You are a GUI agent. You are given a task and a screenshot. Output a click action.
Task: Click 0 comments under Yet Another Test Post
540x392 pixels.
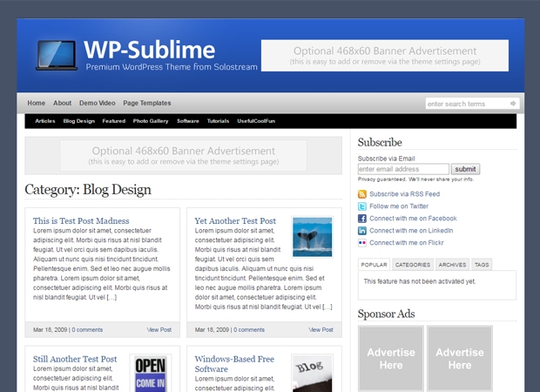click(x=249, y=329)
